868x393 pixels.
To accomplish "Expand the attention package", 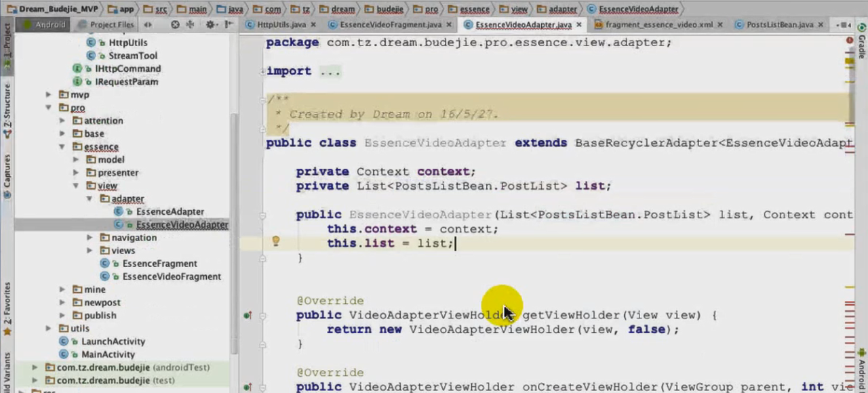I will pos(62,121).
